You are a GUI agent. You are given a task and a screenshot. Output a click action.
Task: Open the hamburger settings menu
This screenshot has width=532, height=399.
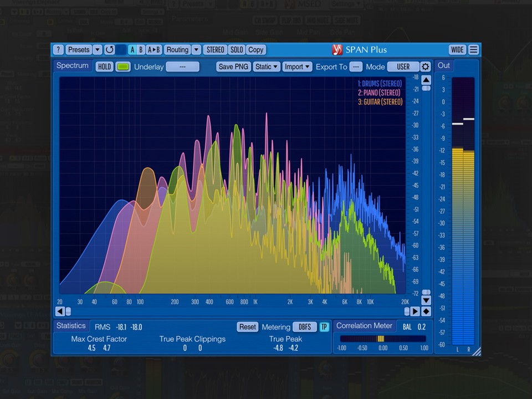point(473,50)
